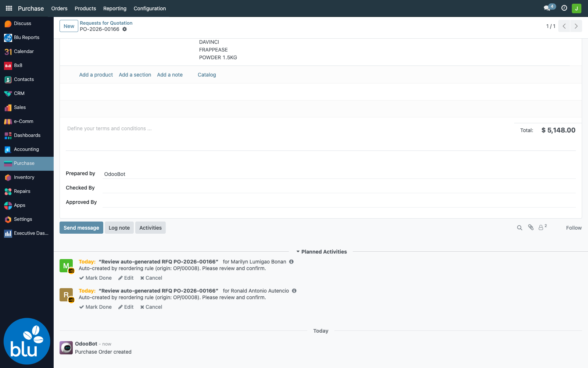
Task: Open the Configuration menu
Action: (x=150, y=8)
